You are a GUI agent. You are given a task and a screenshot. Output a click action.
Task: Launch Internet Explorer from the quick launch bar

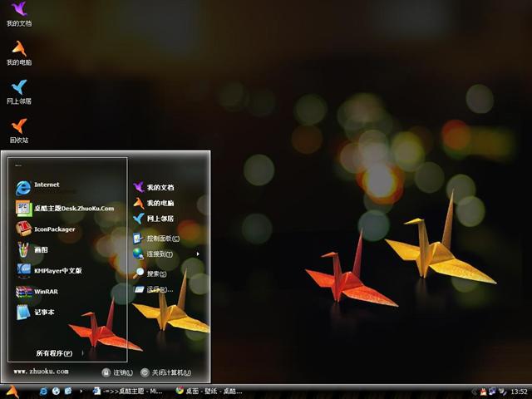(44, 392)
